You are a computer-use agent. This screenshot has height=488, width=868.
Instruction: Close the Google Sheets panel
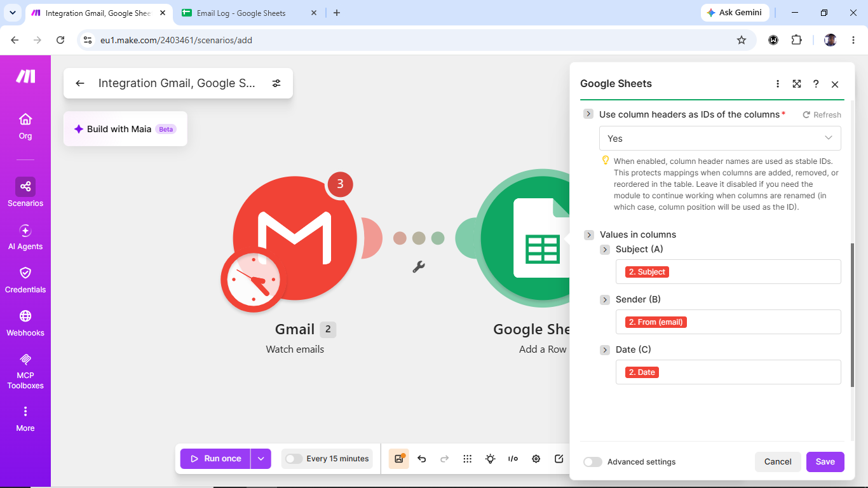[x=835, y=84]
